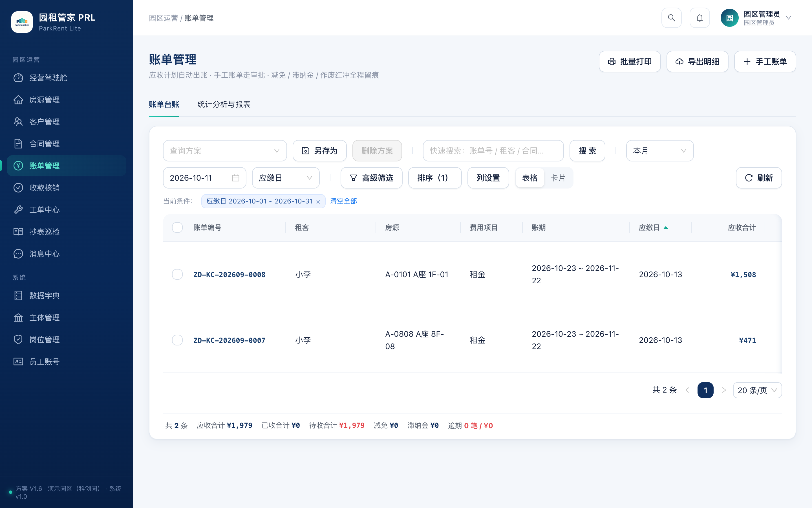Screen dimensions: 812x508
Task: Go to 主体管理 in sidebar
Action: point(67,317)
